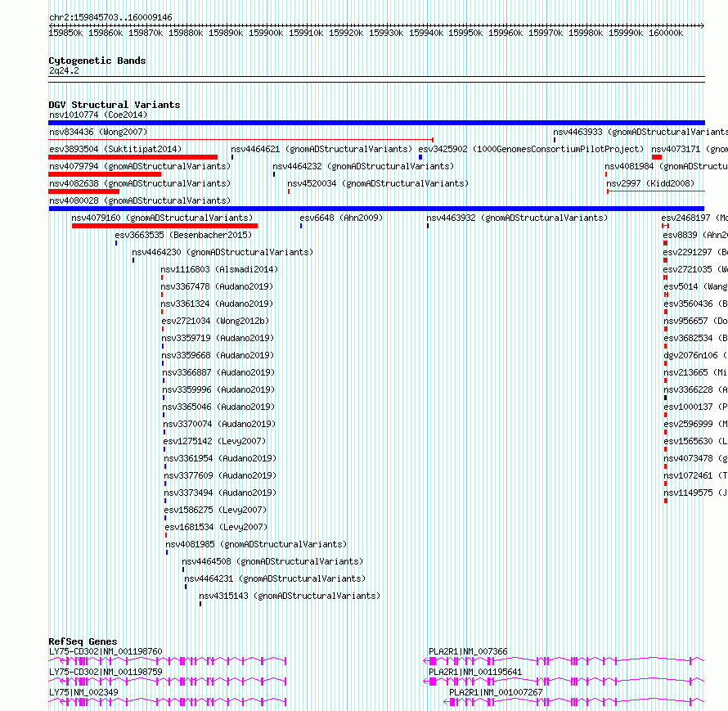728x711 pixels.
Task: Open the nsv1149575 variant label
Action: [695, 493]
